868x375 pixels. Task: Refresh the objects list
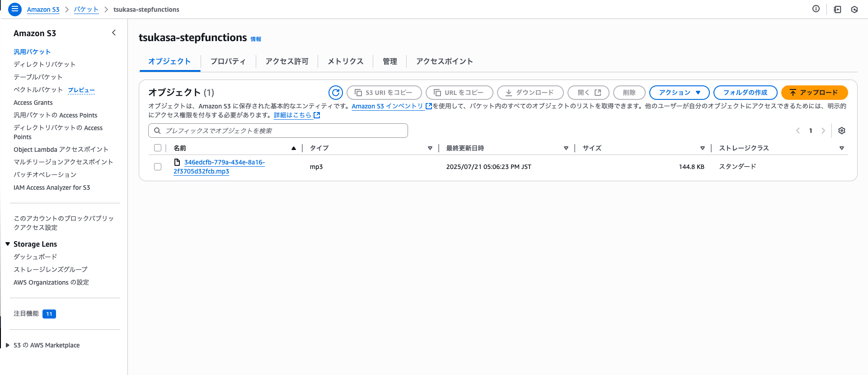pos(336,93)
